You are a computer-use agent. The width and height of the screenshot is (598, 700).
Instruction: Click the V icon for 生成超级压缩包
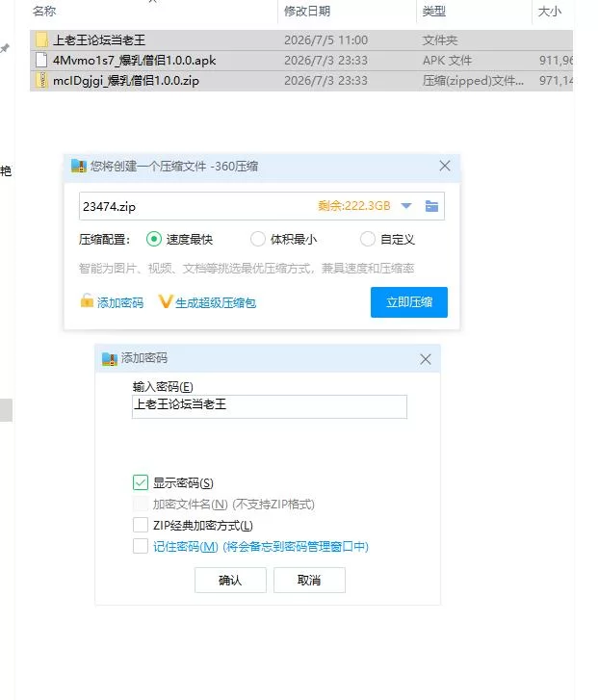coord(165,301)
